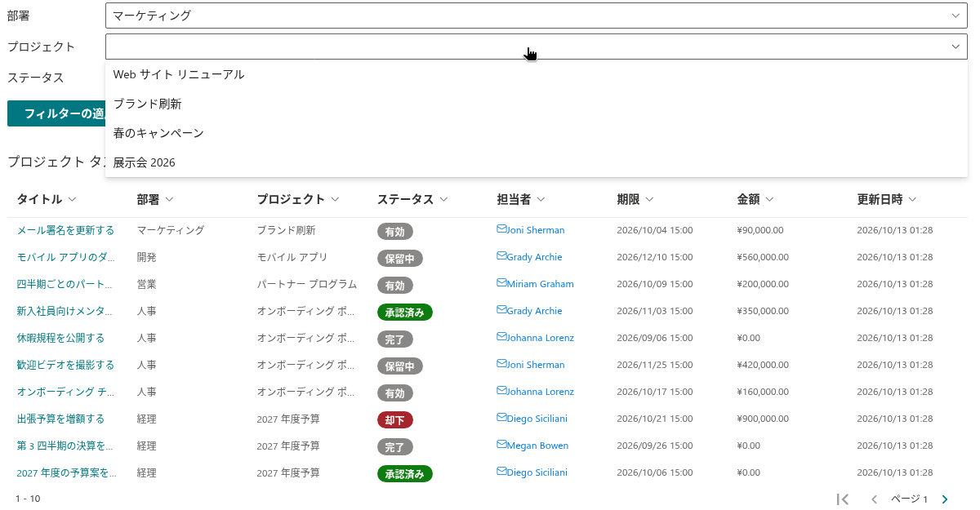Click Megan Bowen assignee link
Screen dimensions: 980x510
pos(537,446)
